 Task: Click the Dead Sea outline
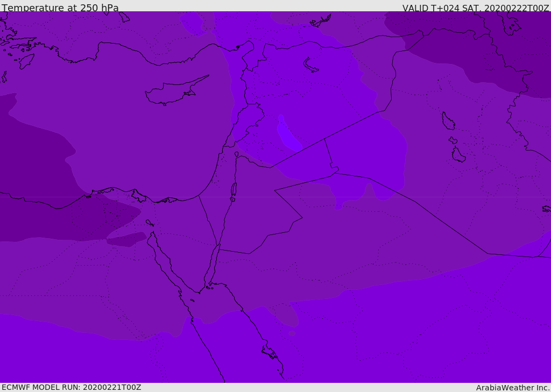pyautogui.click(x=234, y=190)
